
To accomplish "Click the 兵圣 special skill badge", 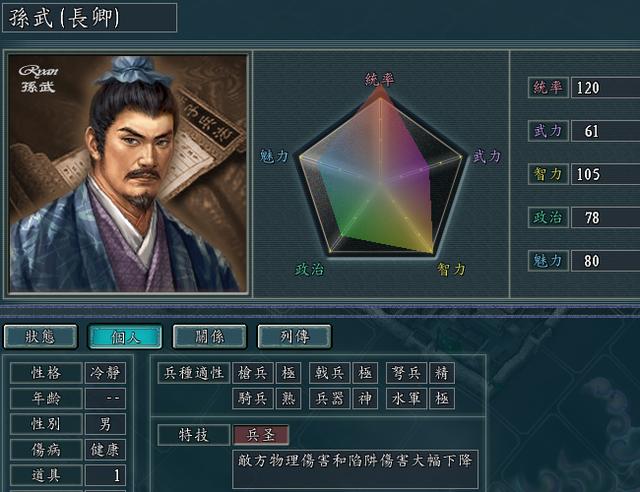I will click(x=261, y=435).
